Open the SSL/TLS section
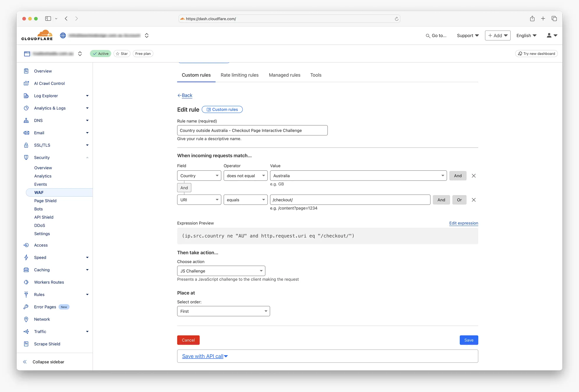579x392 pixels. [x=42, y=145]
